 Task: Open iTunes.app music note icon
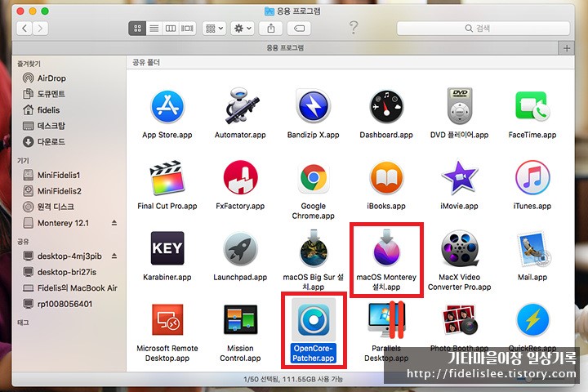click(x=532, y=178)
